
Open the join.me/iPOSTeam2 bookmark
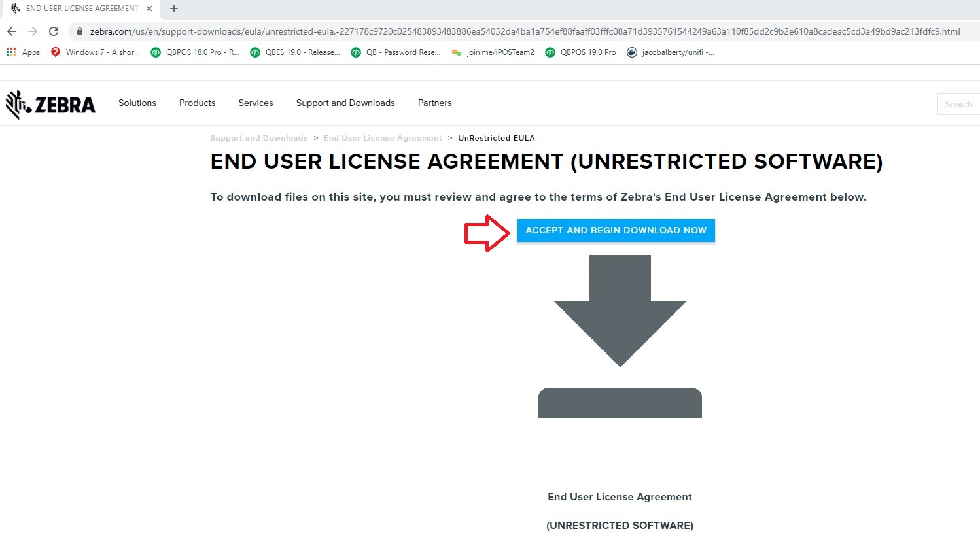pos(493,52)
